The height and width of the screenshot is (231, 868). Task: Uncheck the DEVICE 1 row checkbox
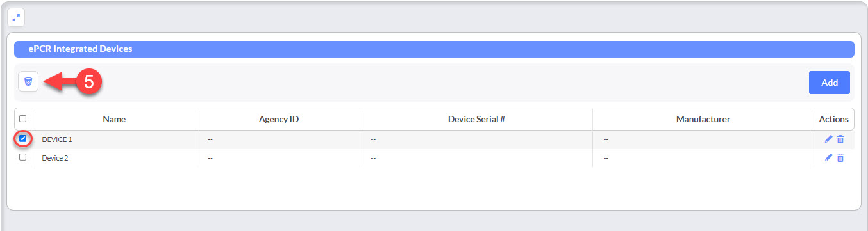23,138
